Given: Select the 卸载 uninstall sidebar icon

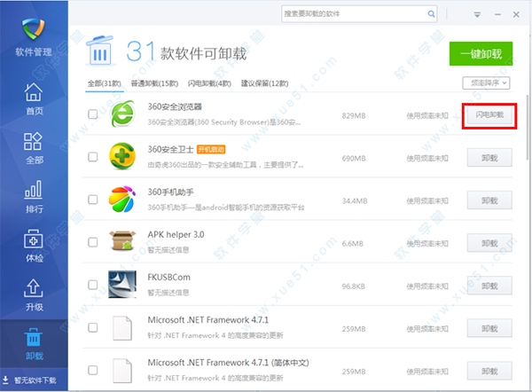Looking at the screenshot, I should click(x=34, y=344).
